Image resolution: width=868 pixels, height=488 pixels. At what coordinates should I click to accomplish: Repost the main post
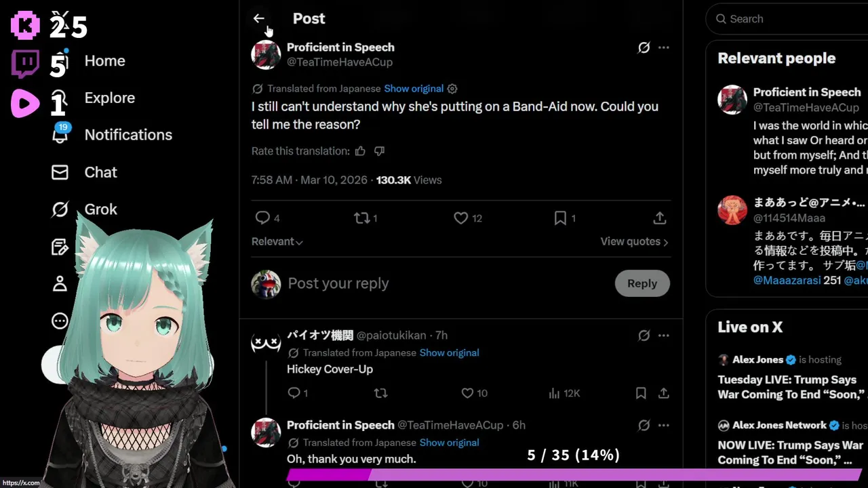coord(366,218)
